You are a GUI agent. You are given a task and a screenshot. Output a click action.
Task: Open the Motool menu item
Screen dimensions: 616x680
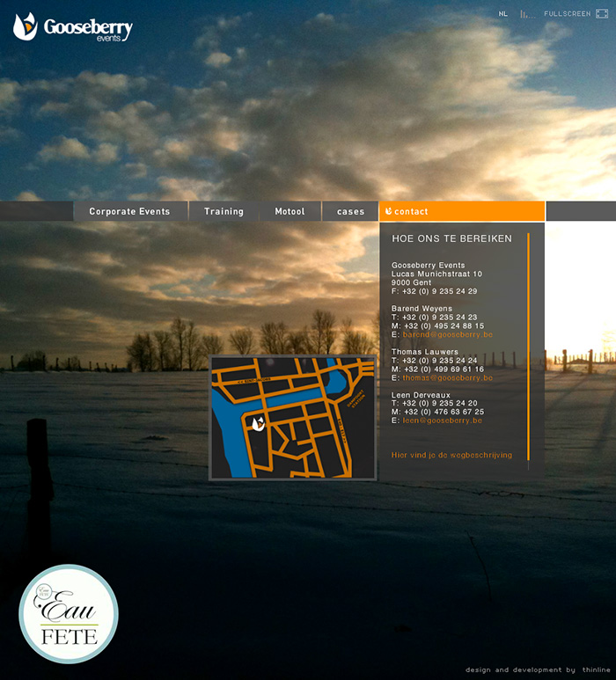[290, 212]
